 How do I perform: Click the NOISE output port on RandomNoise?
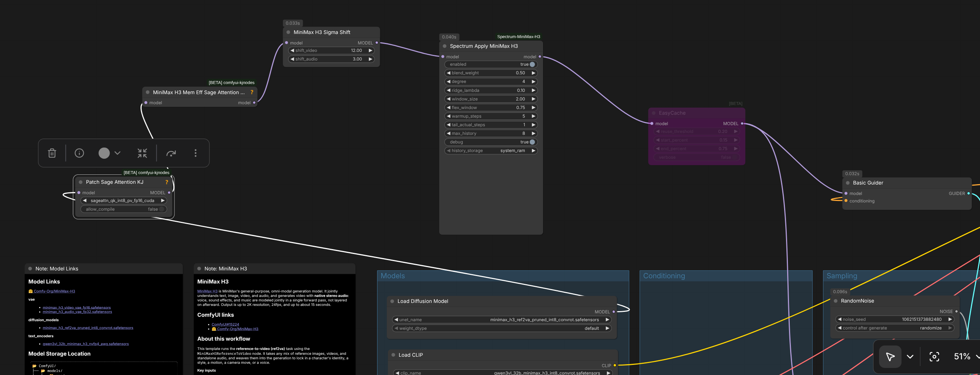[956, 312]
